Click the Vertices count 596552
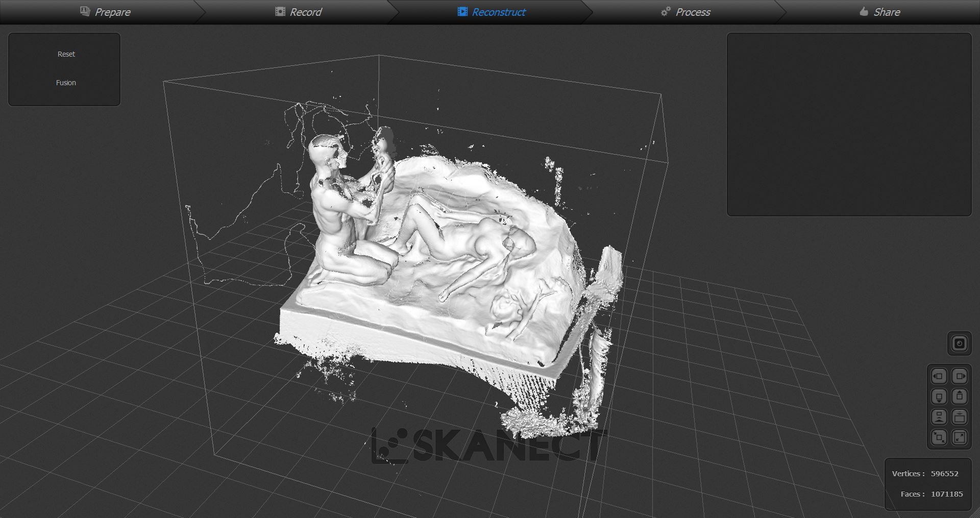980x518 pixels. [x=944, y=474]
